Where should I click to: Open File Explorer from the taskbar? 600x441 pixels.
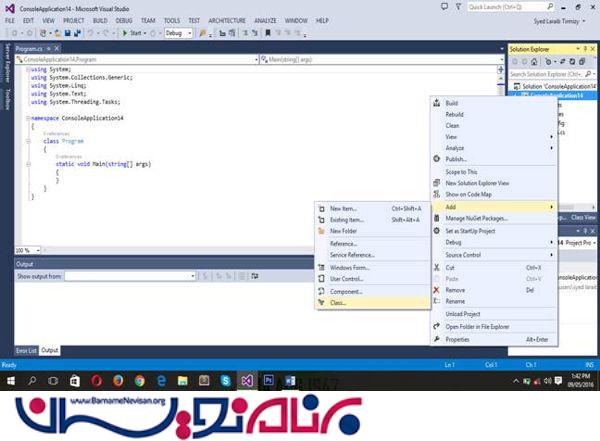pos(183,381)
